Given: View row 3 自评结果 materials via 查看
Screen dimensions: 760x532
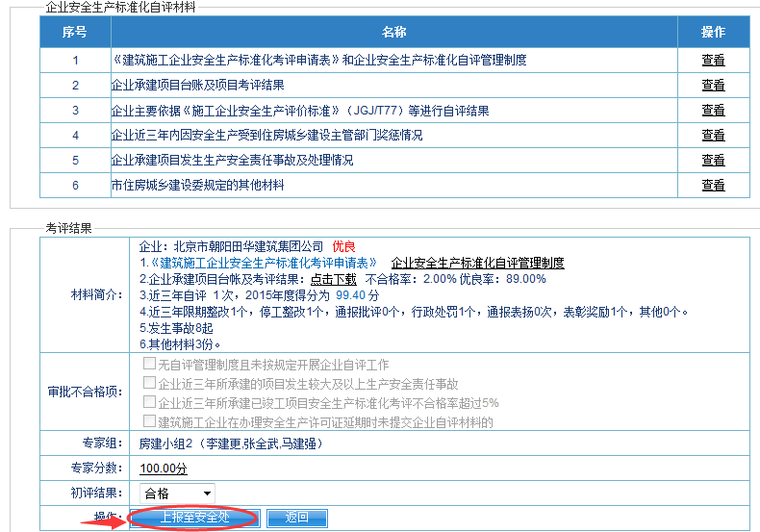Looking at the screenshot, I should coord(713,111).
